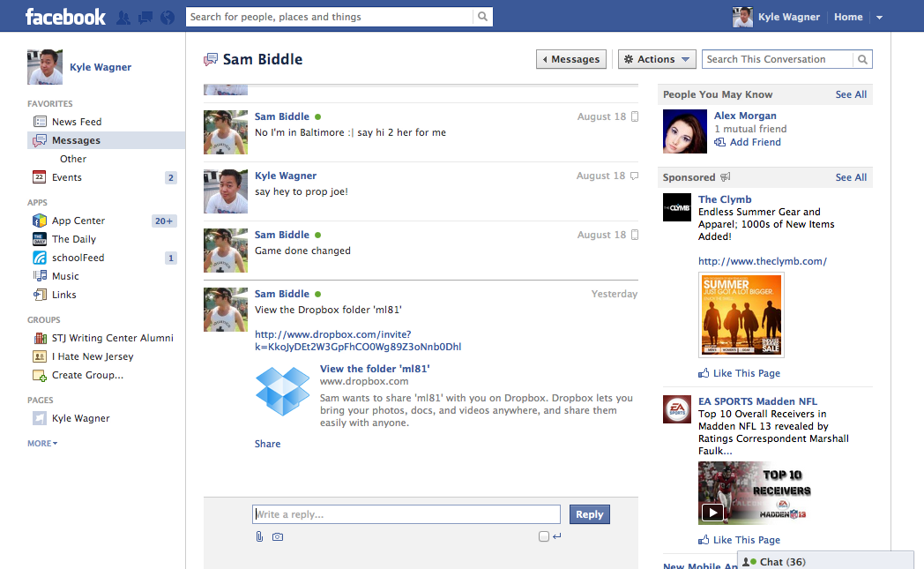Click the Reply button
Viewport: 924px width, 569px height.
point(589,514)
